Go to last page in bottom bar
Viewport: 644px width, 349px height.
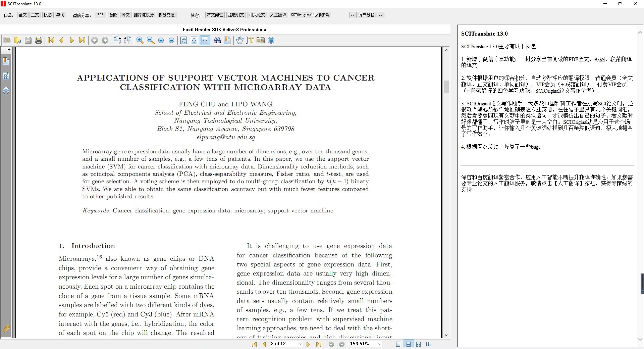319,344
